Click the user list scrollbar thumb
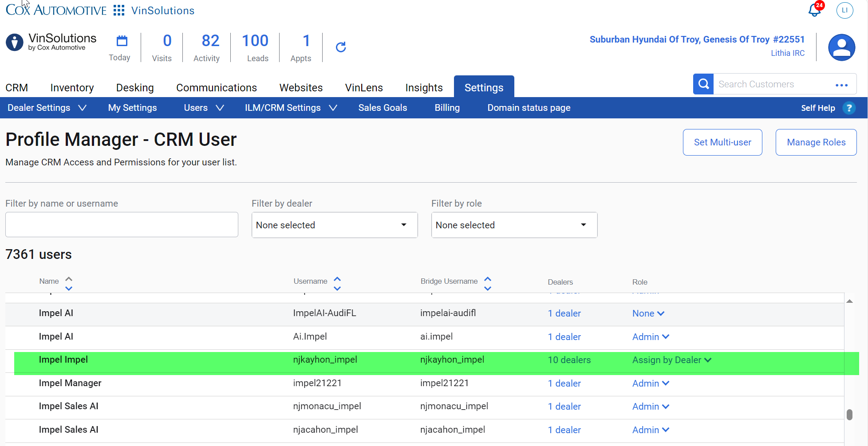The height and width of the screenshot is (446, 868). pyautogui.click(x=849, y=415)
